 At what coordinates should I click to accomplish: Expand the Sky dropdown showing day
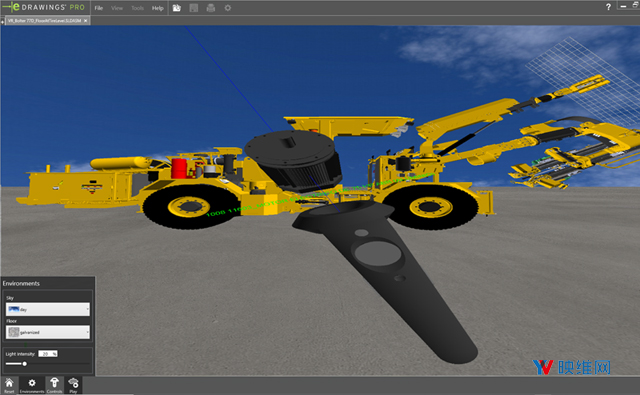click(48, 309)
